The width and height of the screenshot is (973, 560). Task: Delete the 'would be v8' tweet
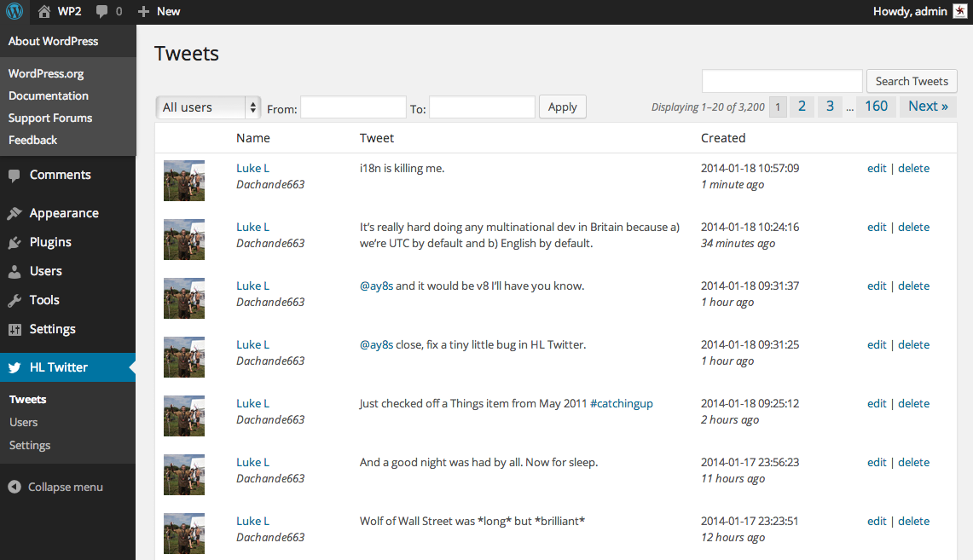(x=913, y=286)
